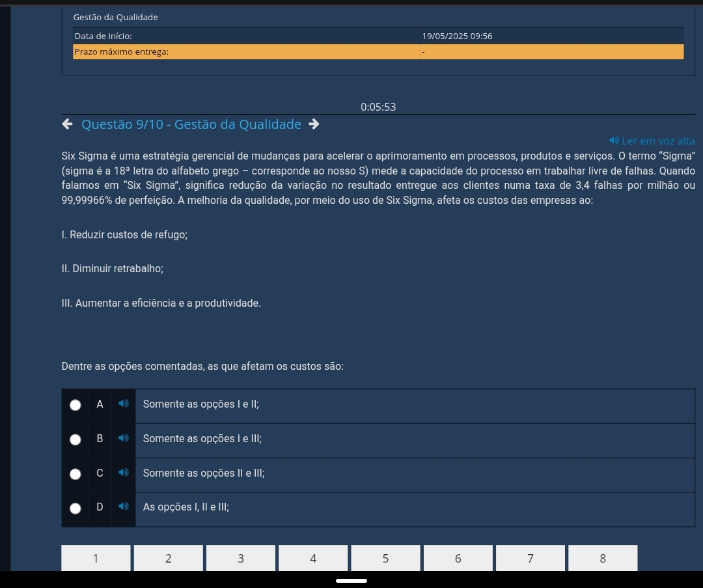Advance to next question using right arrow
Screen dimensions: 703x588
tap(314, 124)
